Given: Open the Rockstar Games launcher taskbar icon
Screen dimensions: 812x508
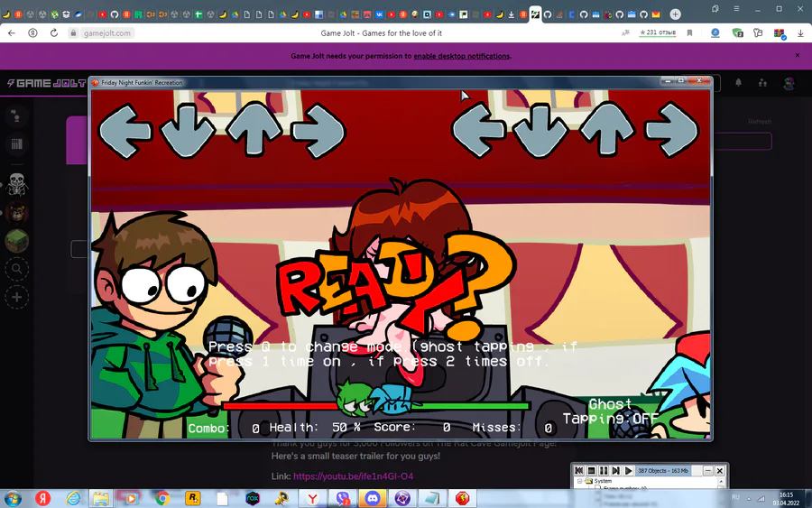Looking at the screenshot, I should [x=193, y=499].
